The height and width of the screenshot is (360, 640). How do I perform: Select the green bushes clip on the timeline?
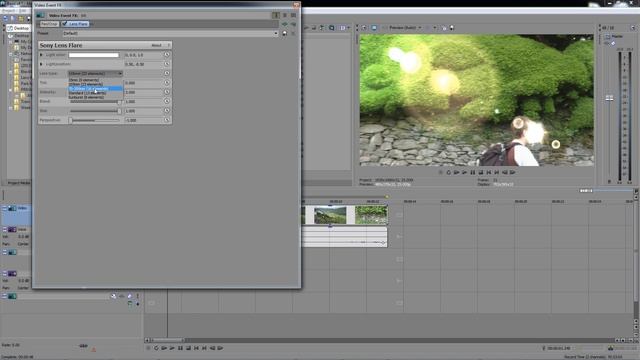tap(371, 215)
